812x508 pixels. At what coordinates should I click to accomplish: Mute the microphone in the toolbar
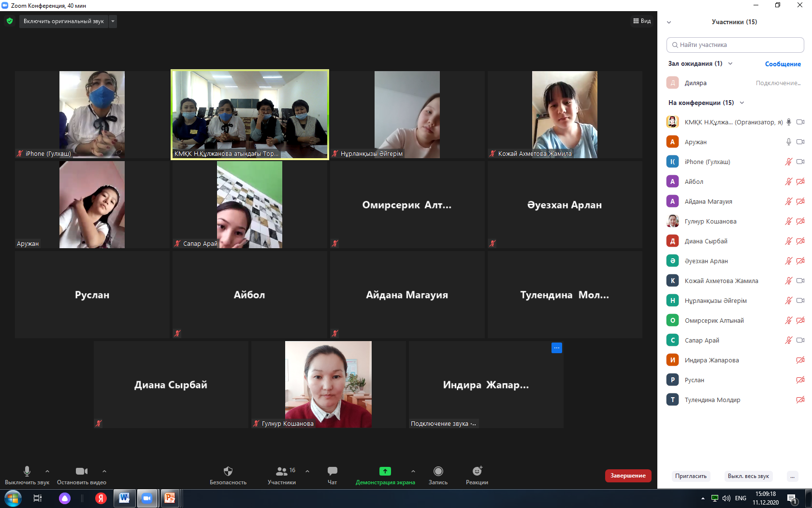(27, 472)
